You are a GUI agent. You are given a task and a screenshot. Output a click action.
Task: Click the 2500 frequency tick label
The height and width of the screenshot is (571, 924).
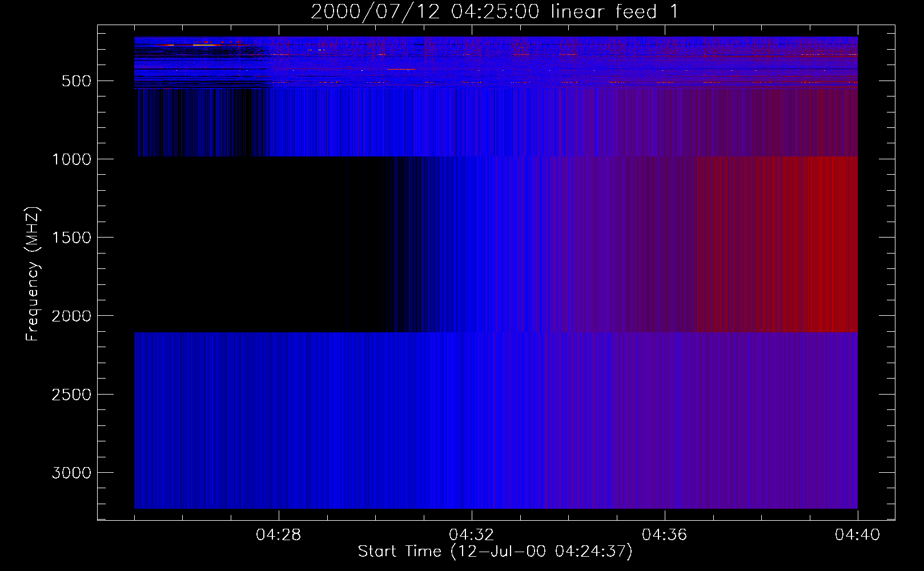71,395
